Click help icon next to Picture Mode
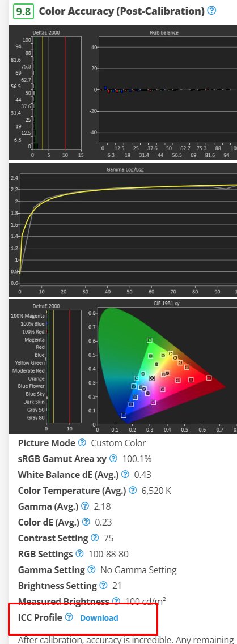This screenshot has height=644, width=237. tap(82, 443)
